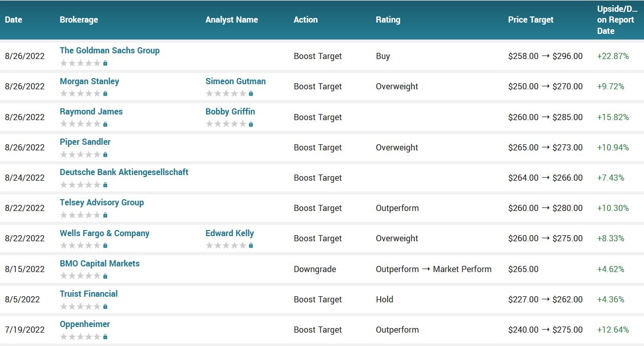Screen dimensions: 644x346
Task: Open Wells Fargo & Company link
Action: (105, 233)
